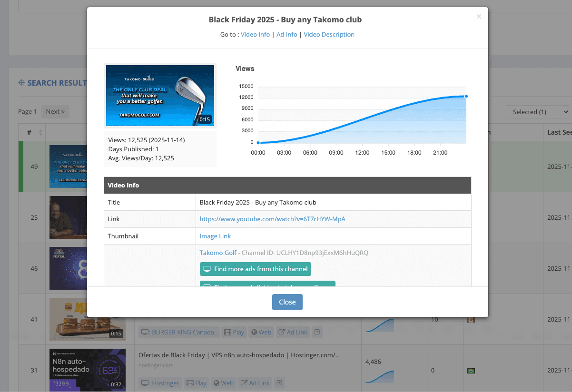Advance to the next page with Next »

55,111
